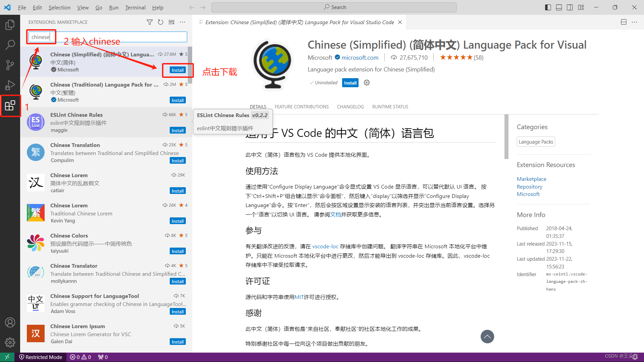Screen dimensions: 644x362
Task: Toggle secondary side bar layout icon
Action: coord(570,7)
